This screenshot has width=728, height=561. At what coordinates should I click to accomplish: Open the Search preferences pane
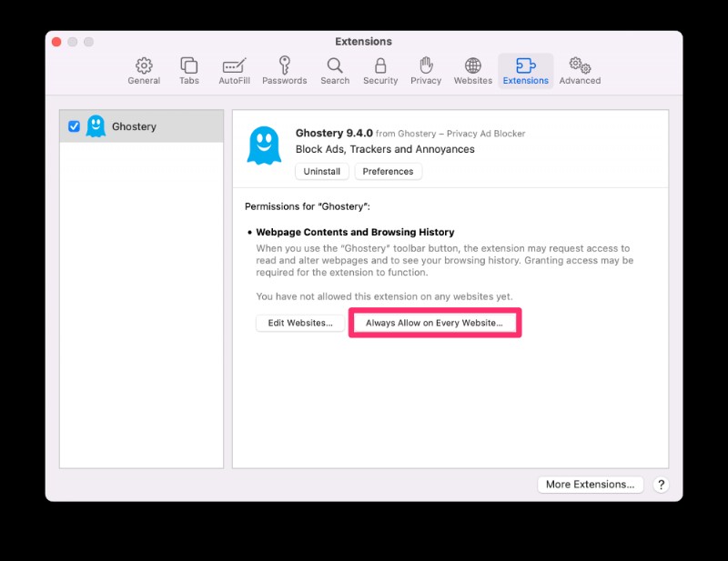[334, 71]
